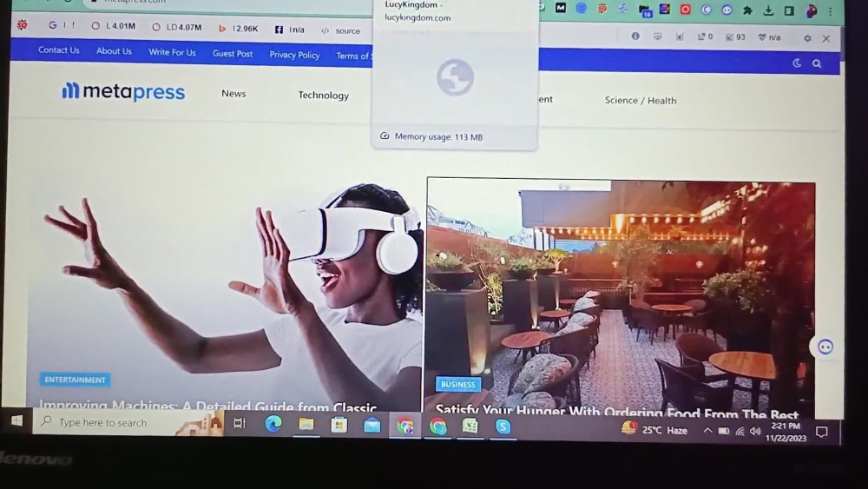Screen dimensions: 868x489
Task: Click the Business category badge
Action: 457,384
